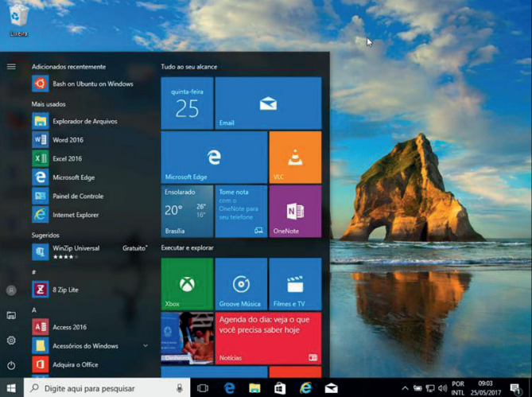Screen dimensions: 532x397
Task: Open Settings gear in Start sidebar
Action: [11, 341]
